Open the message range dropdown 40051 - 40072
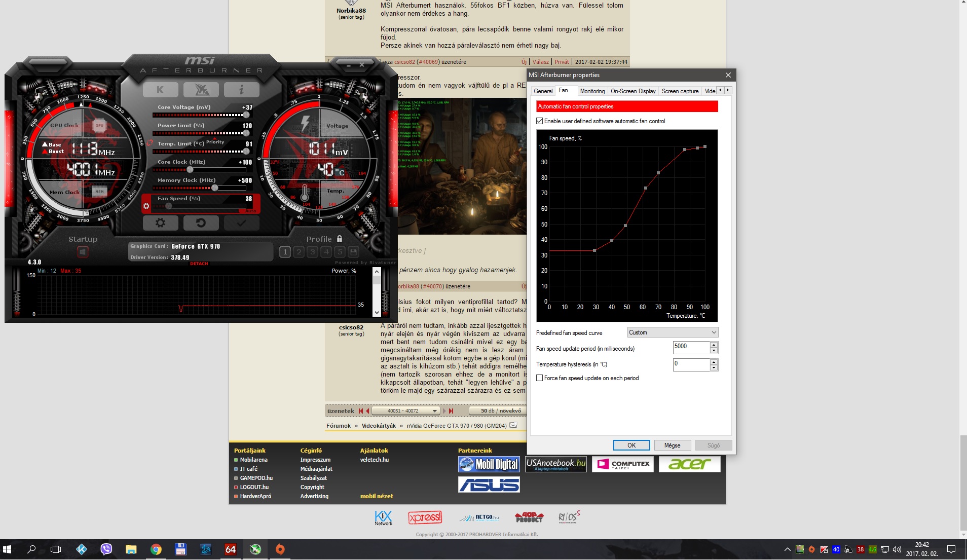The image size is (967, 560). (x=406, y=411)
